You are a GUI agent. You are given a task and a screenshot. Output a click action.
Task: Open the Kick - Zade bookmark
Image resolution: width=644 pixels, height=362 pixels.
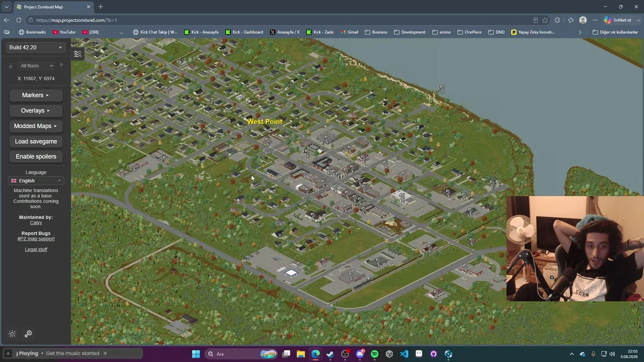[320, 32]
